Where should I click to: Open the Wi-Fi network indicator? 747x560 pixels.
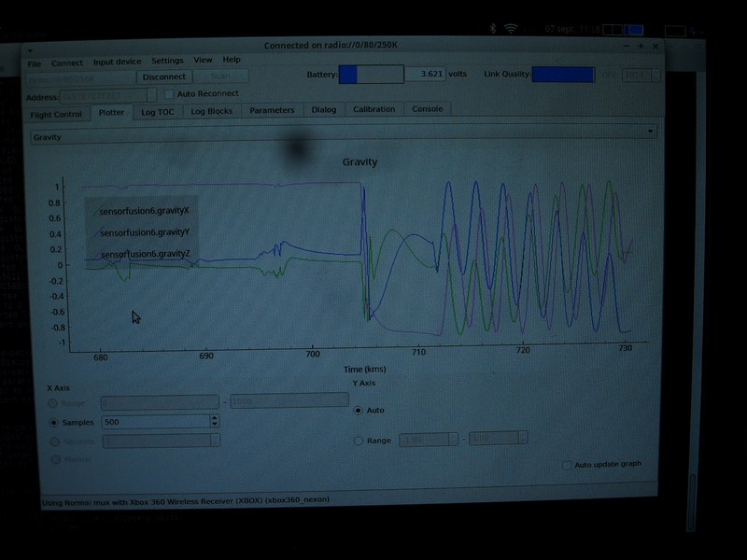511,29
